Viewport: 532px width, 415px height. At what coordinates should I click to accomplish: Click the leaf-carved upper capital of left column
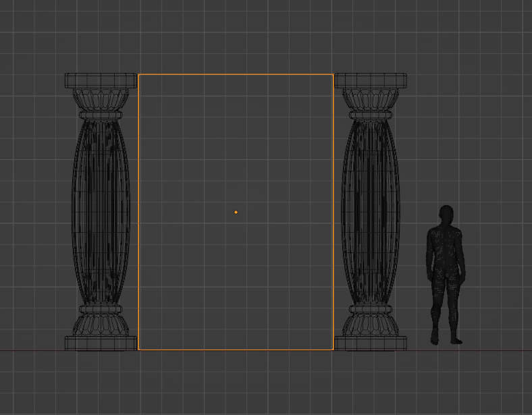tap(101, 100)
